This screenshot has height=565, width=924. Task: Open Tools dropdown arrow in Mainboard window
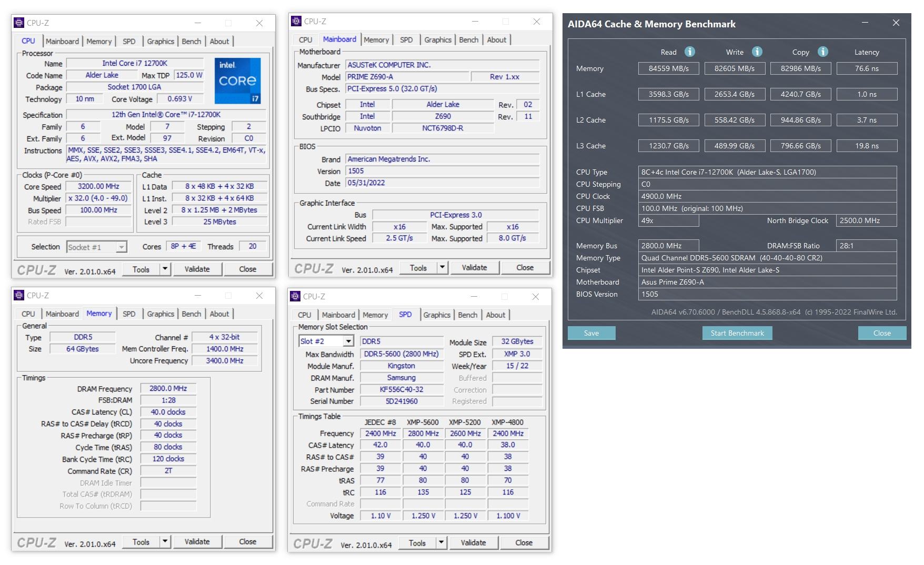(x=442, y=268)
